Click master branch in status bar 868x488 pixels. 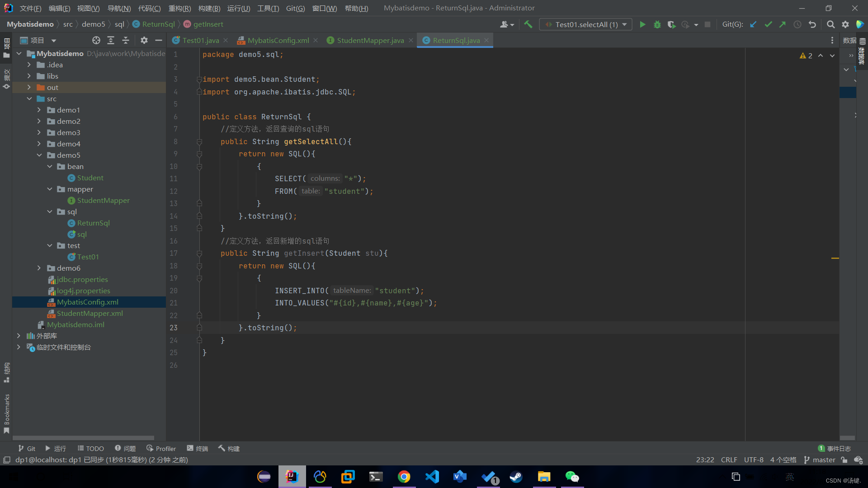click(820, 460)
